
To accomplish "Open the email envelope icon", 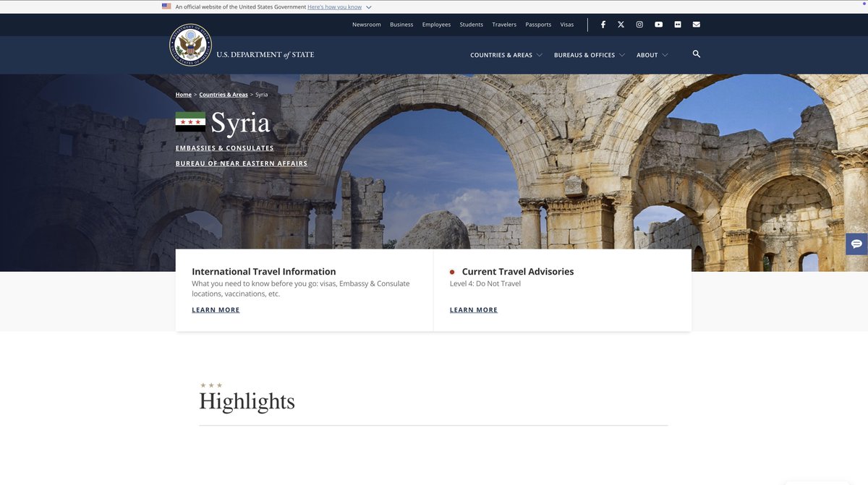I will click(x=696, y=24).
